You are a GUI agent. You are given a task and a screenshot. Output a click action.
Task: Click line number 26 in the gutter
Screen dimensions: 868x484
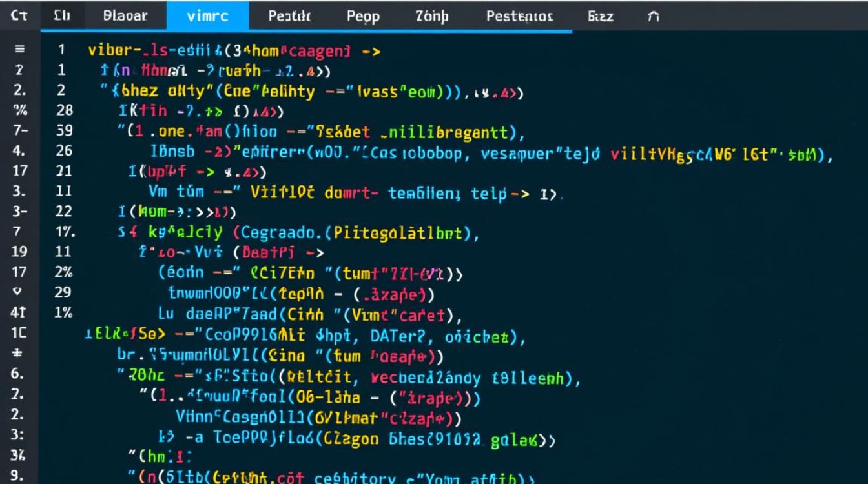coord(64,152)
